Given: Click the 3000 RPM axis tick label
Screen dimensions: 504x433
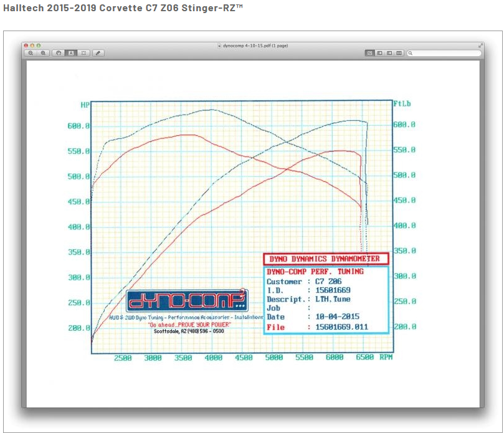Looking at the screenshot, I should [153, 358].
